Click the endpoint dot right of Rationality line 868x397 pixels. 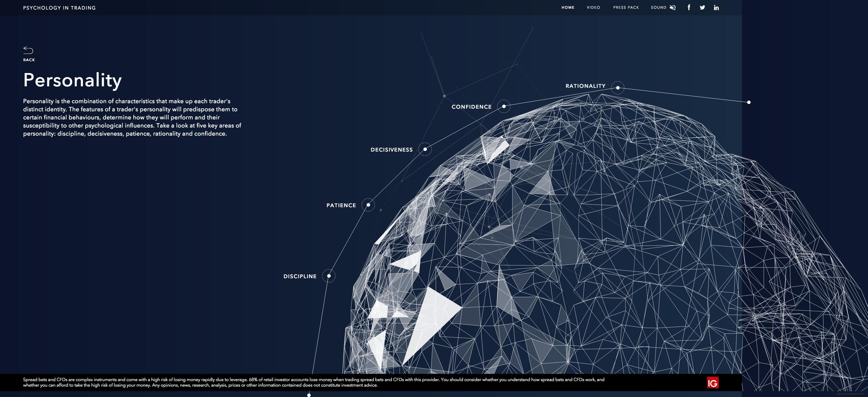[749, 102]
